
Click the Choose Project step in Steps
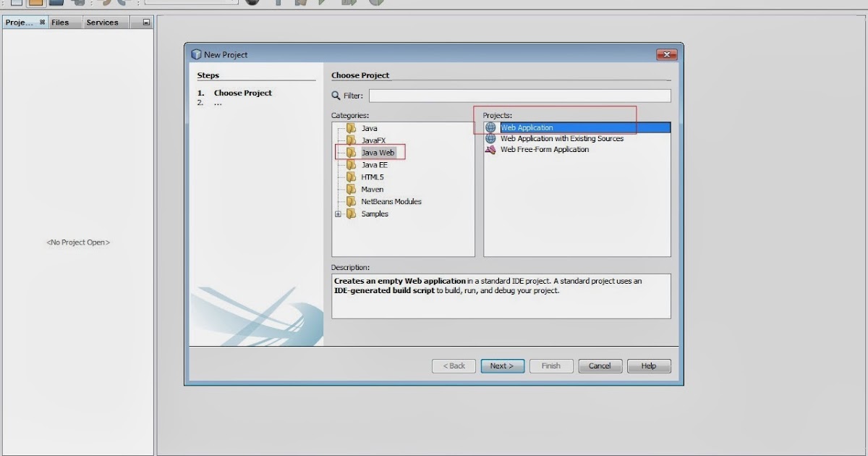click(243, 93)
